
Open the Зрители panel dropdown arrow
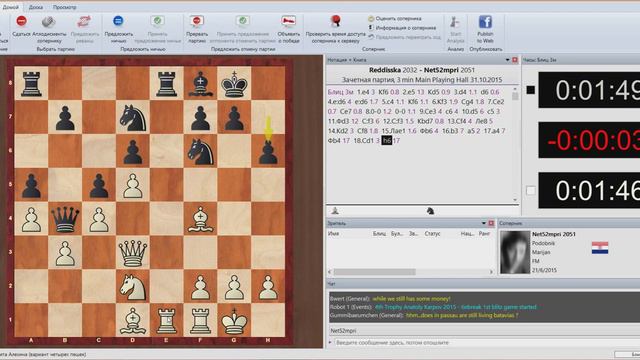coord(484,223)
